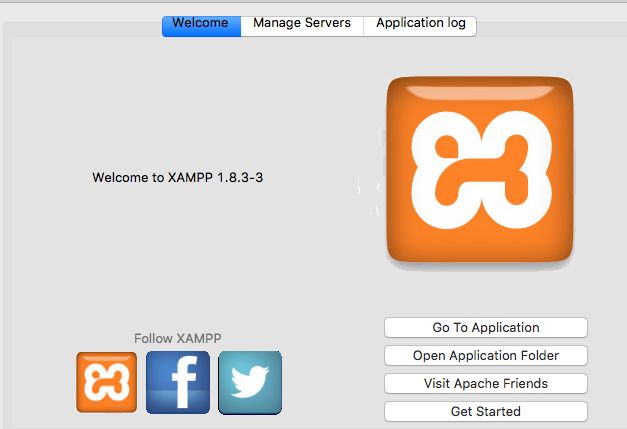Switch to the Manage Servers tab

click(302, 26)
